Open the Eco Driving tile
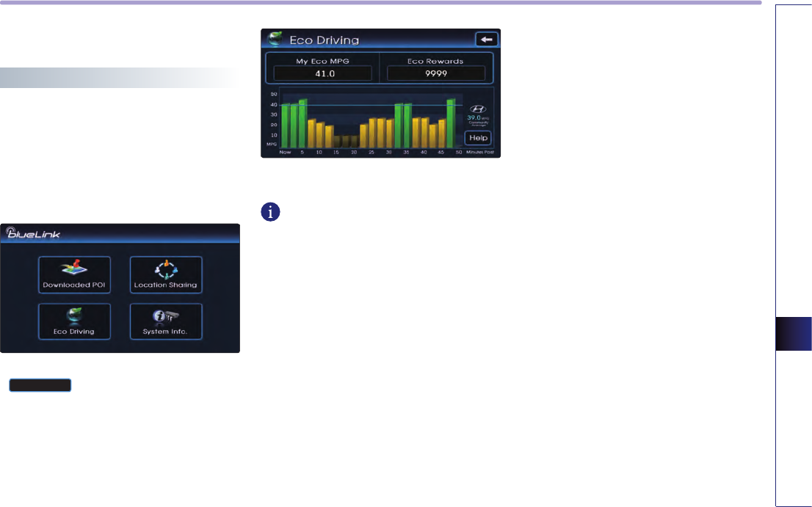812x507 pixels. click(74, 321)
